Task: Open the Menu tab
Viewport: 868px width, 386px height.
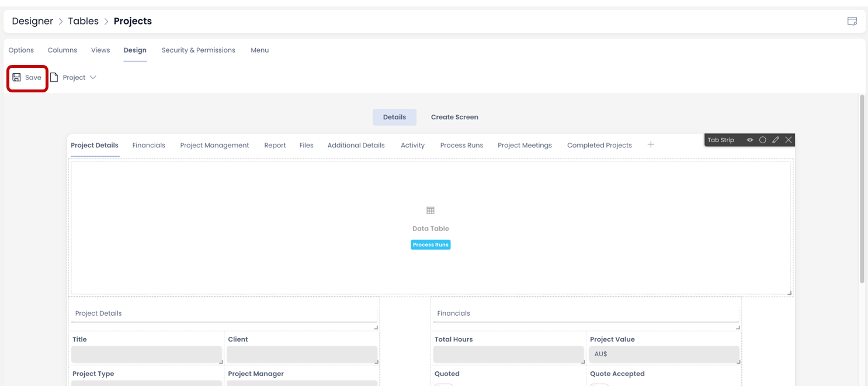Action: click(260, 50)
